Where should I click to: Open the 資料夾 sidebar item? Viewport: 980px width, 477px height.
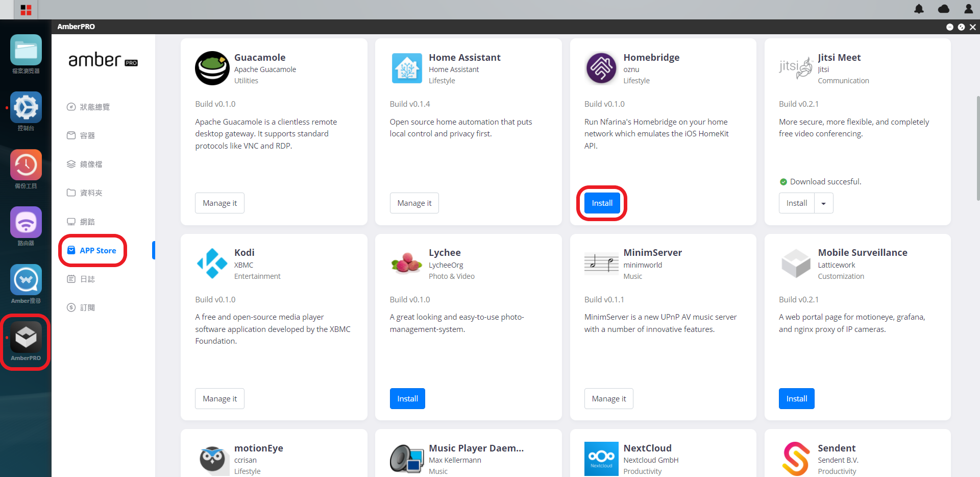[85, 193]
